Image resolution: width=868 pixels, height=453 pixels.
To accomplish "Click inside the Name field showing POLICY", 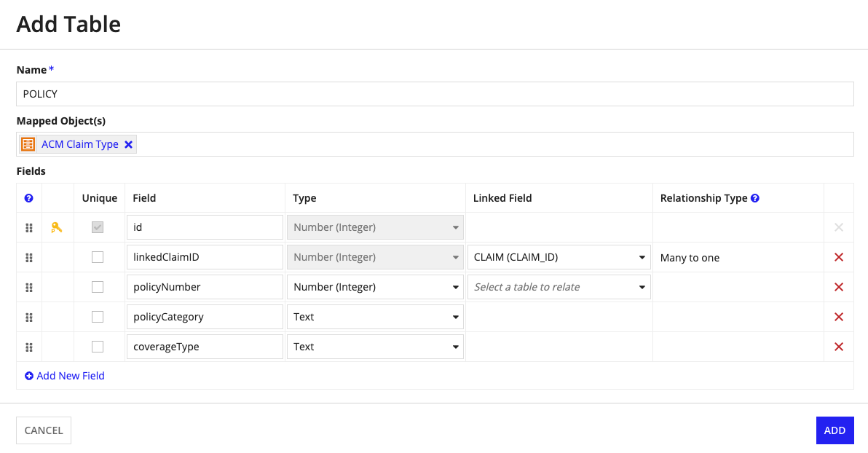I will [291, 93].
